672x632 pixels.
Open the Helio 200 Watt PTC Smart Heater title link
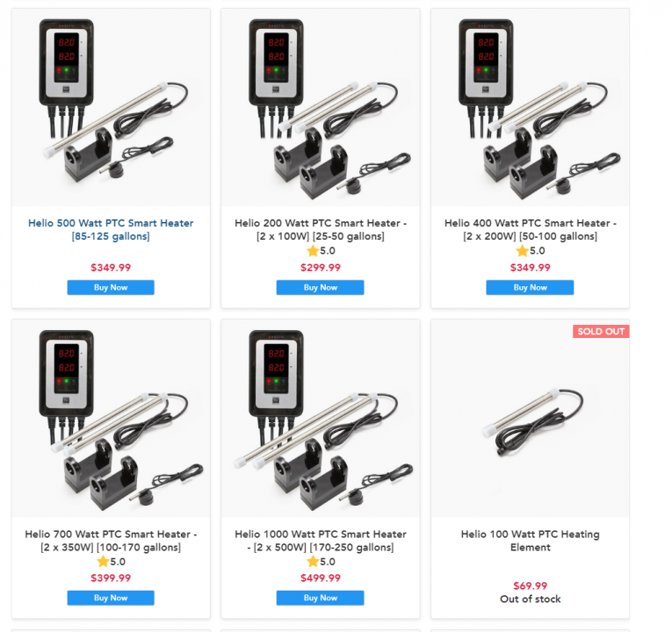pos(321,229)
